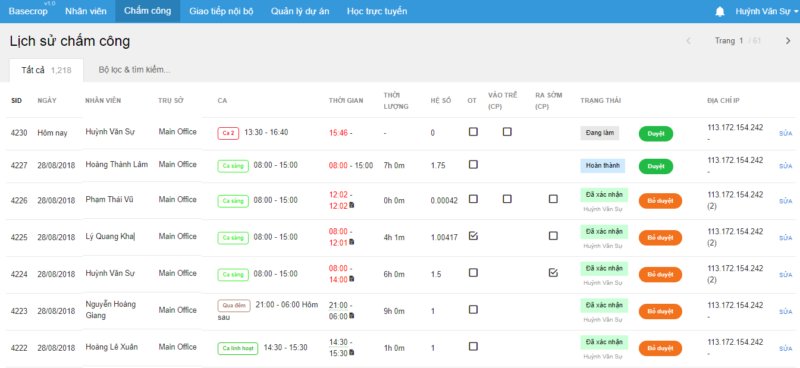
Task: Toggle Vào trễ checkbox for row 4230
Action: click(x=507, y=132)
